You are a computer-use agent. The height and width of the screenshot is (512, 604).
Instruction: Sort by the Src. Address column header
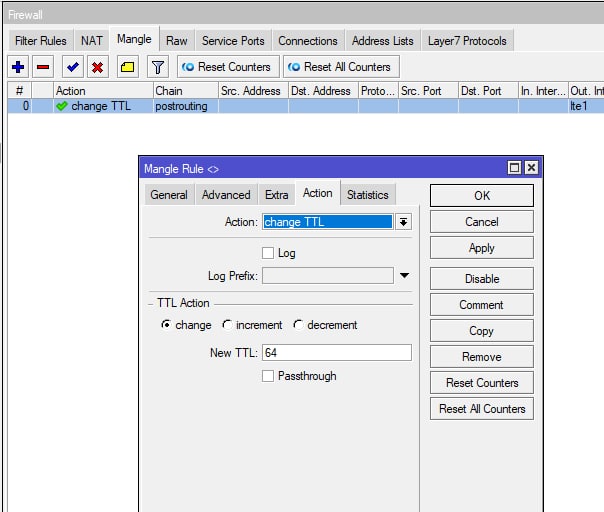(253, 91)
